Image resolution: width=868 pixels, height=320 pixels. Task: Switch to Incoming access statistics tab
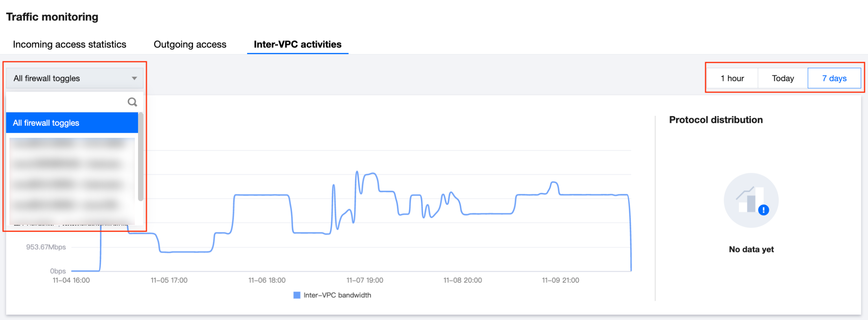70,44
